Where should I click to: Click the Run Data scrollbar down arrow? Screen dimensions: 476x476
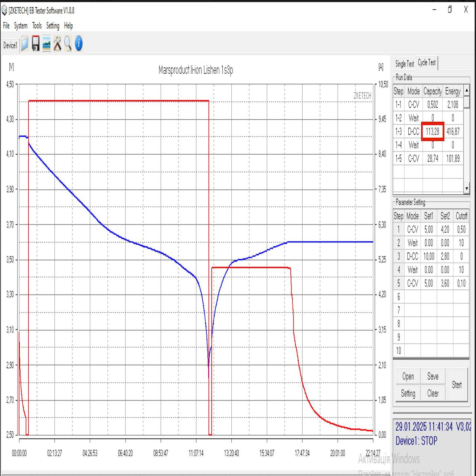[467, 189]
